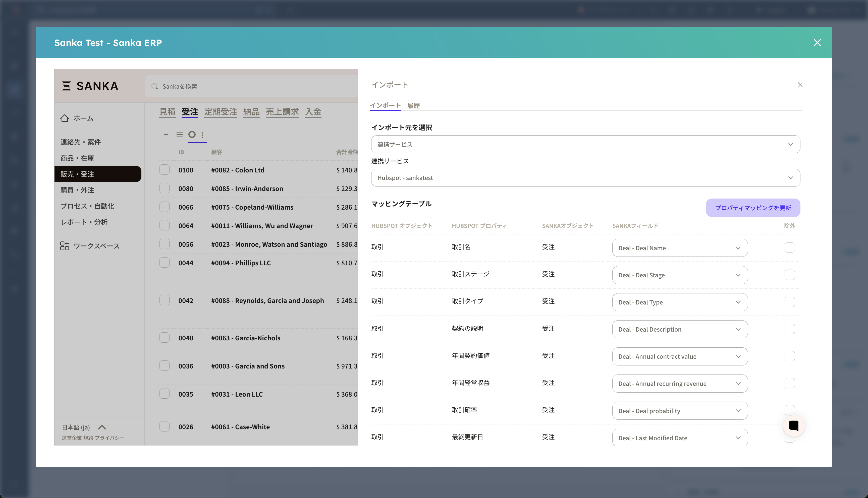Click the home icon in sidebar
This screenshot has width=868, height=498.
click(65, 118)
